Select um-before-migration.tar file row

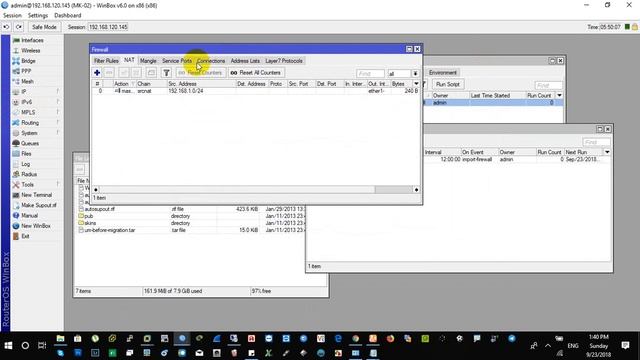pyautogui.click(x=191, y=230)
